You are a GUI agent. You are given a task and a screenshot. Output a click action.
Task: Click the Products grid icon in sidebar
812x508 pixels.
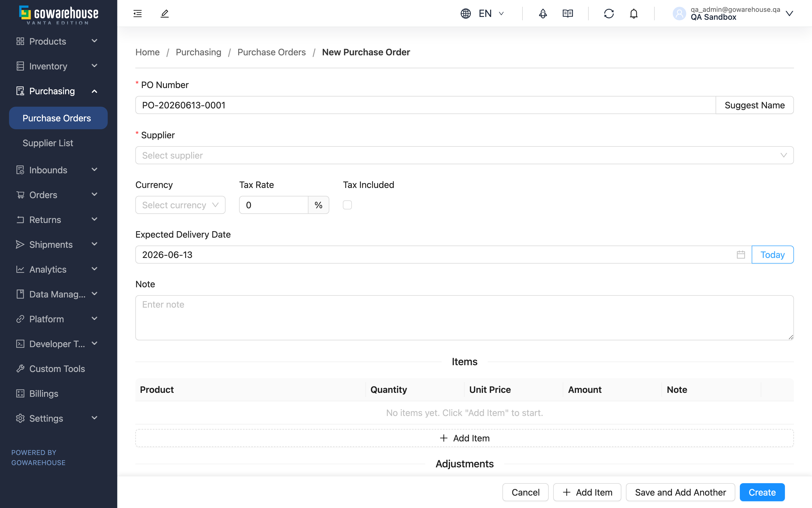click(21, 41)
